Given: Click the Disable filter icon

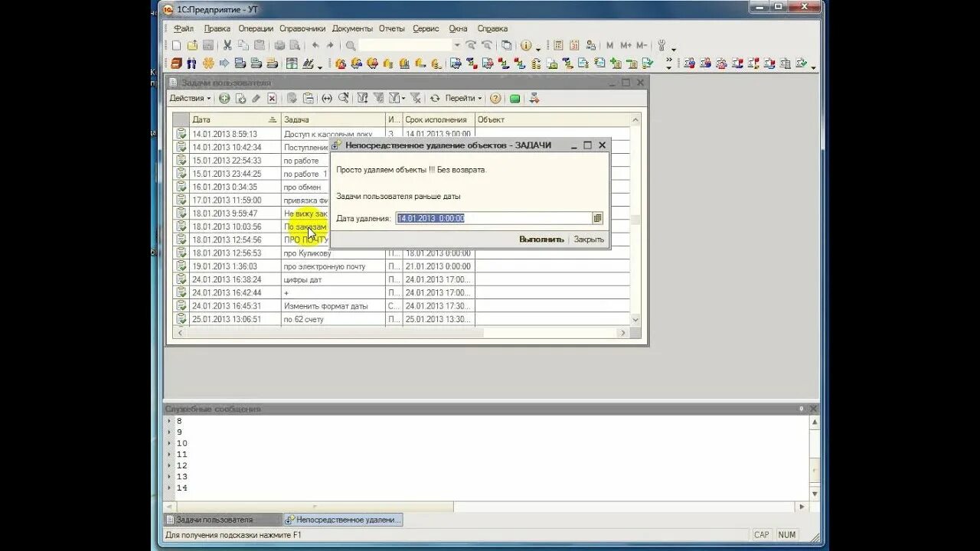Looking at the screenshot, I should (415, 98).
